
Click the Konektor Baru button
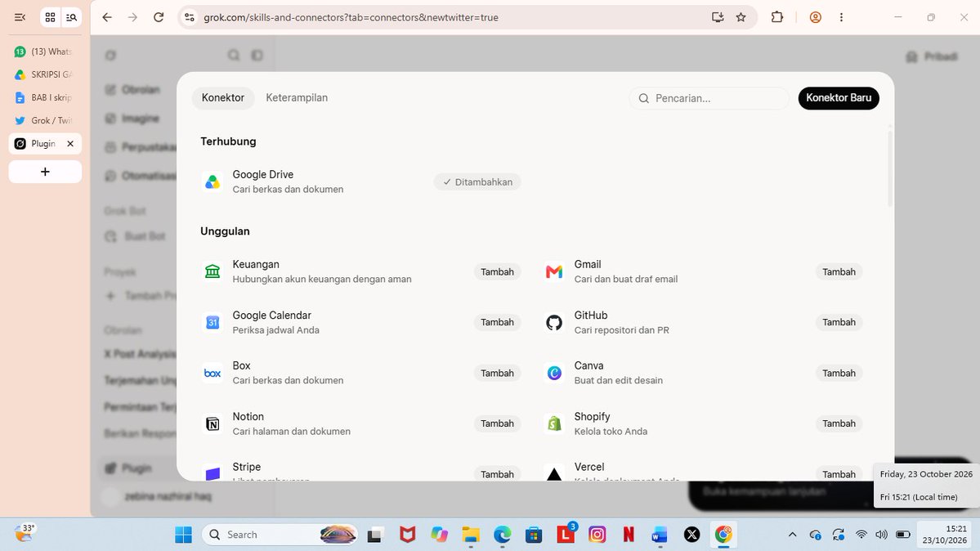pos(839,97)
